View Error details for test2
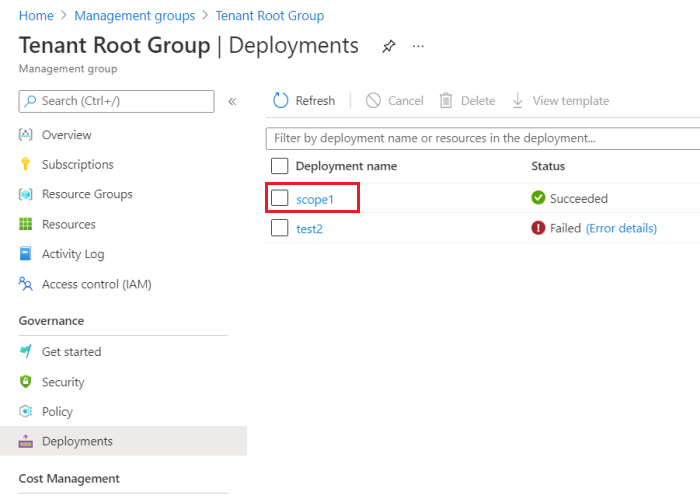The width and height of the screenshot is (700, 499). tap(621, 229)
